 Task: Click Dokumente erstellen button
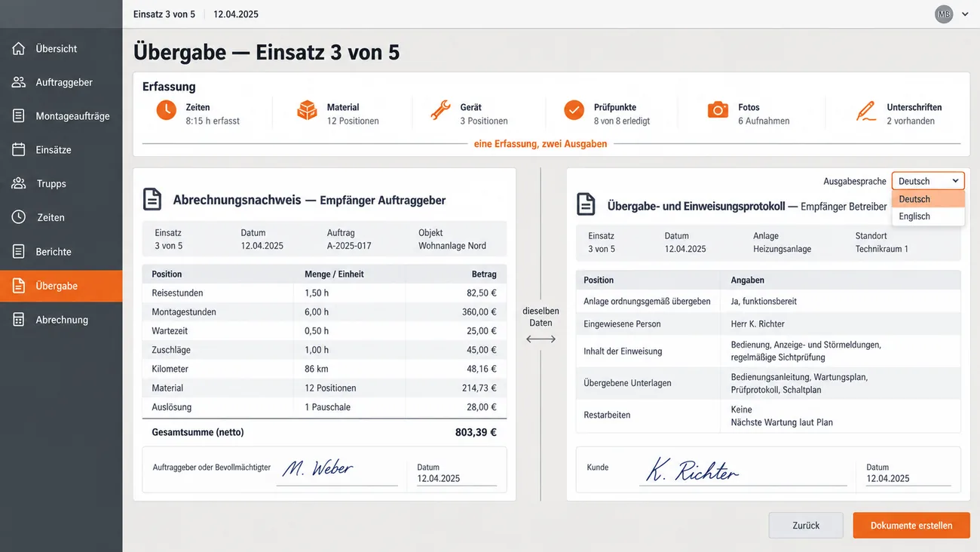click(x=911, y=526)
